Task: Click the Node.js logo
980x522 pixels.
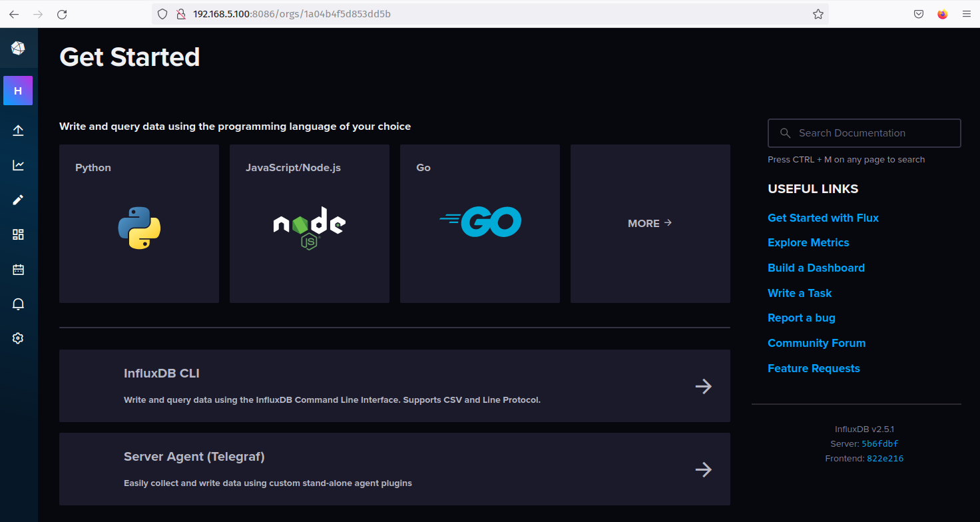Action: point(310,228)
